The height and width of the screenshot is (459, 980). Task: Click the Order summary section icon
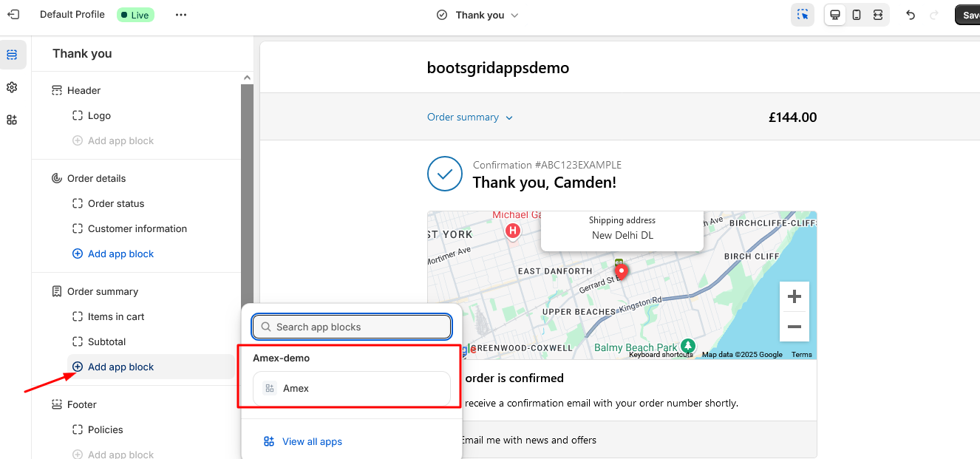point(57,291)
